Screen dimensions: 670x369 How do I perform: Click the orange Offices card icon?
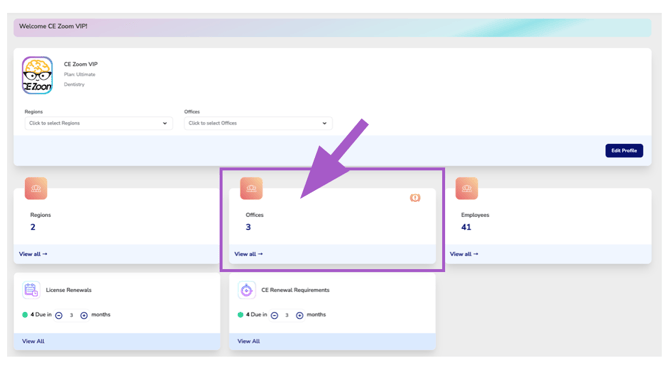click(251, 188)
